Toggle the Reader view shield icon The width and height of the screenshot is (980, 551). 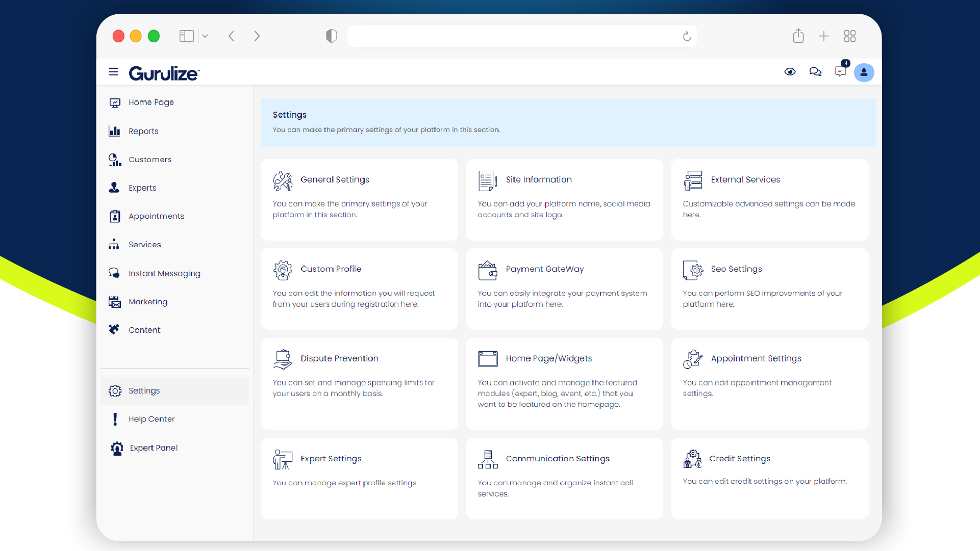(331, 36)
